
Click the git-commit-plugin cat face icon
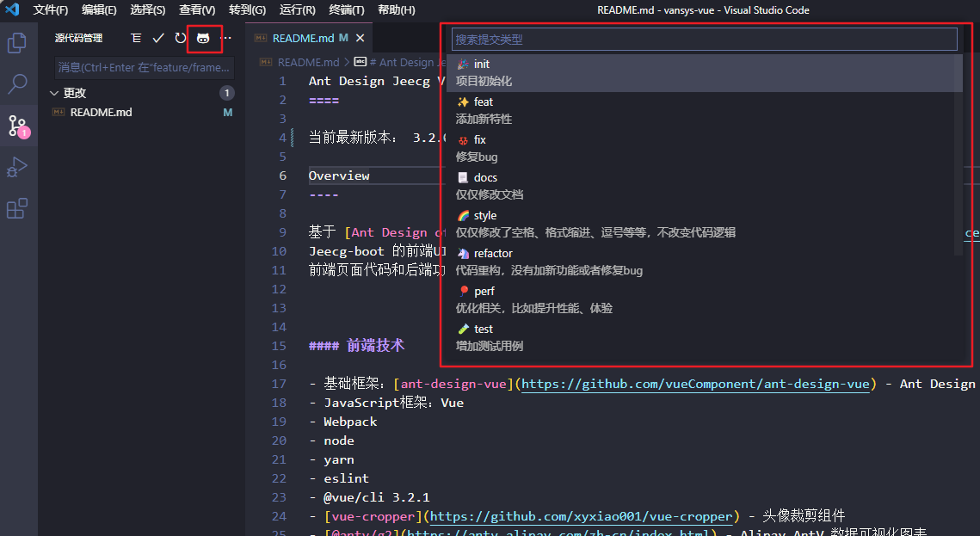tap(204, 39)
